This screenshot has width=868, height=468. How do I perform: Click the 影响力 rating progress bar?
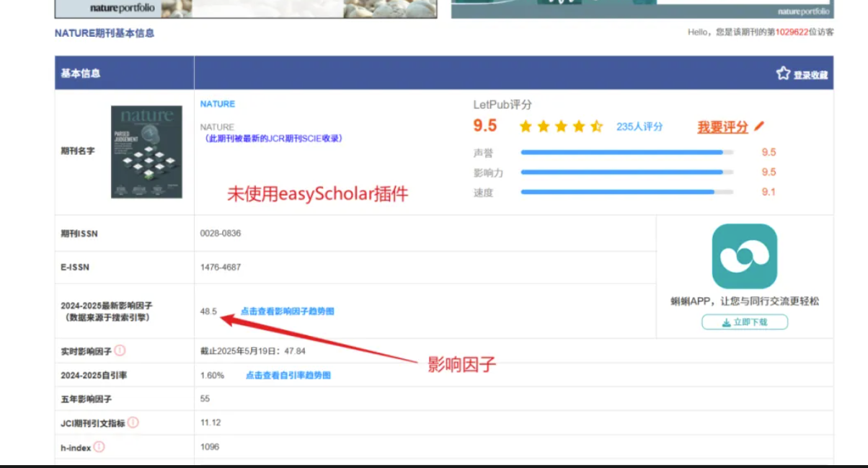tap(627, 172)
